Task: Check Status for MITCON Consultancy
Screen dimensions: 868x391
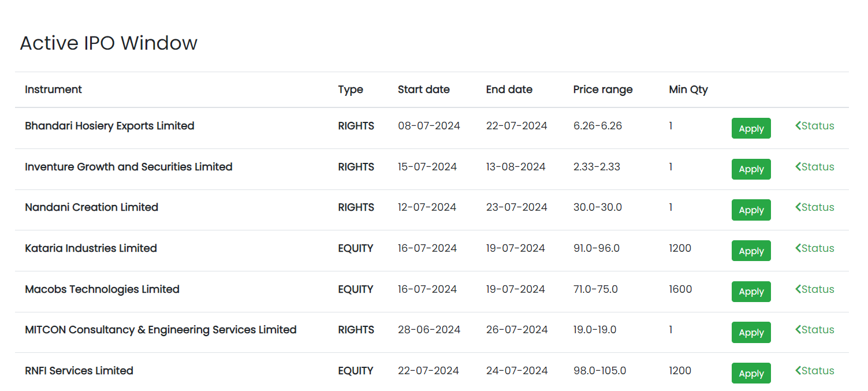Action: tap(814, 330)
